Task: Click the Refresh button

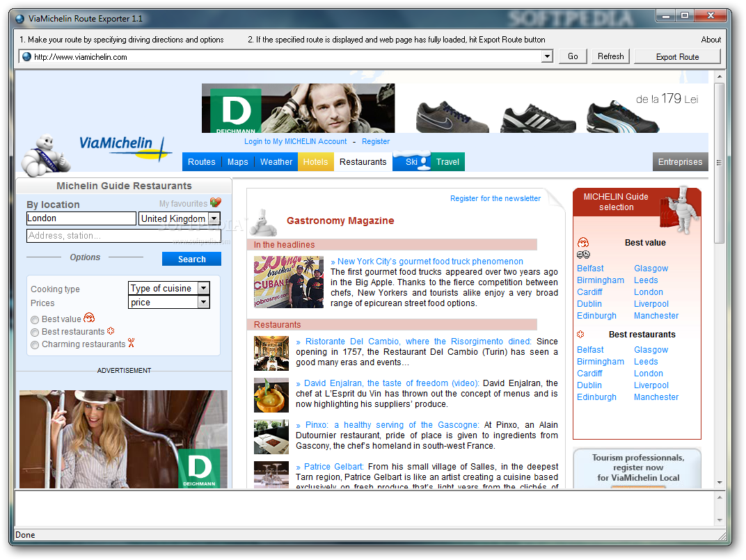Action: pyautogui.click(x=611, y=56)
